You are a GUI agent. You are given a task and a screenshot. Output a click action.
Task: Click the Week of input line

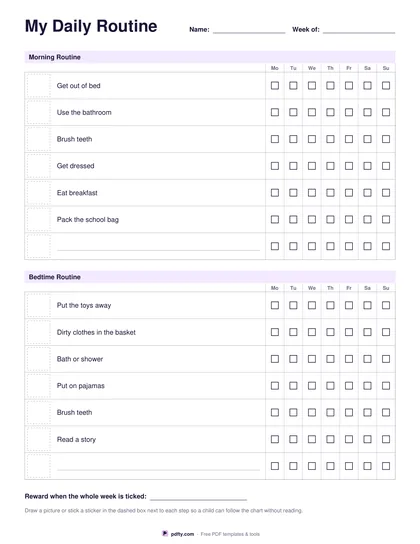359,30
